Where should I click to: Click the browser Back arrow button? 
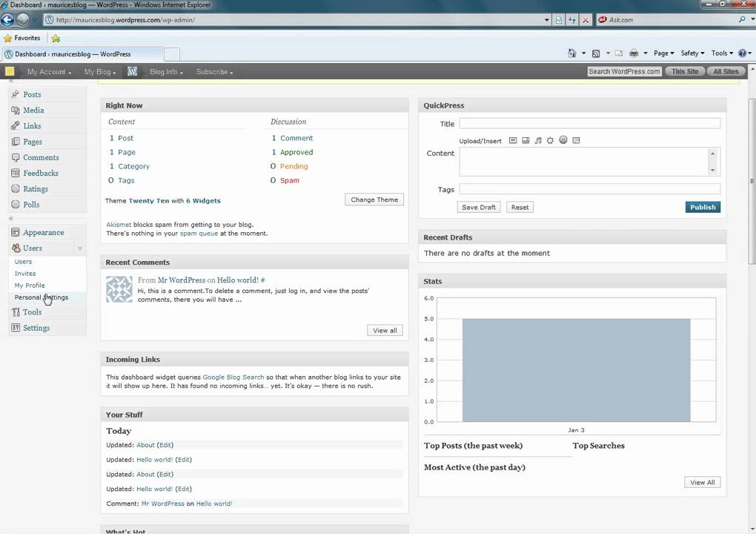7,20
